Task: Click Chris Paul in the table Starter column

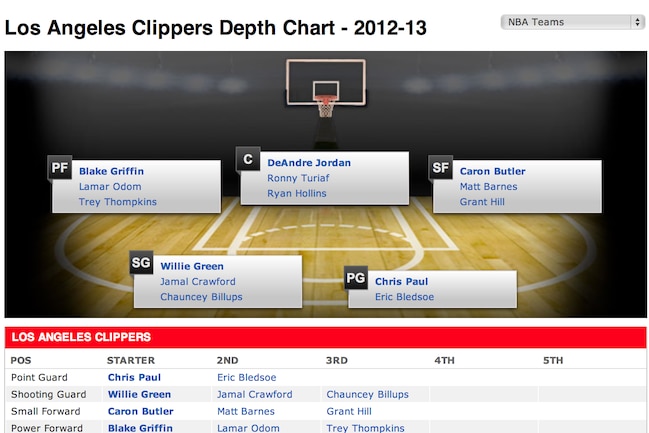Action: pyautogui.click(x=134, y=378)
